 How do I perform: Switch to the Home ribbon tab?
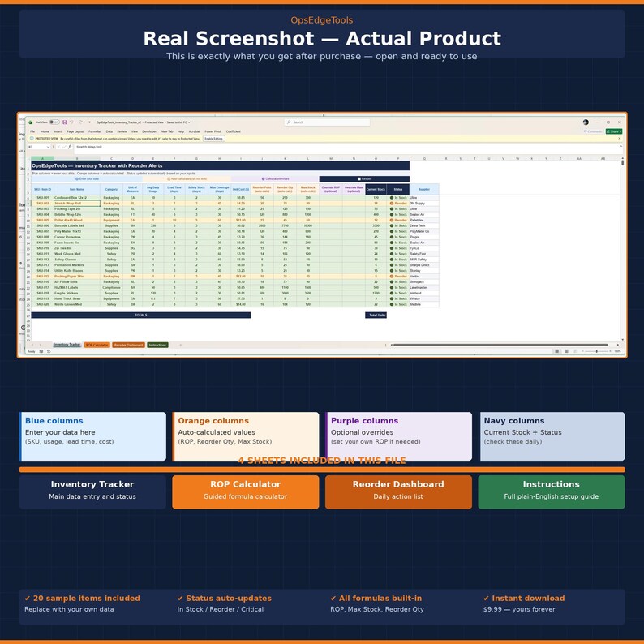[x=45, y=131]
